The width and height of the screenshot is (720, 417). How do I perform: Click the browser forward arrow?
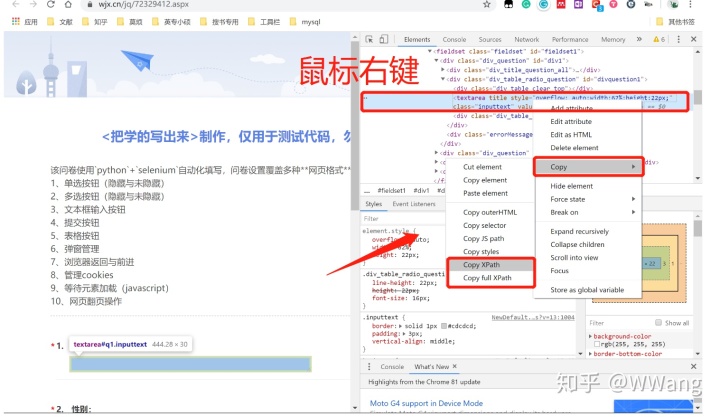33,4
